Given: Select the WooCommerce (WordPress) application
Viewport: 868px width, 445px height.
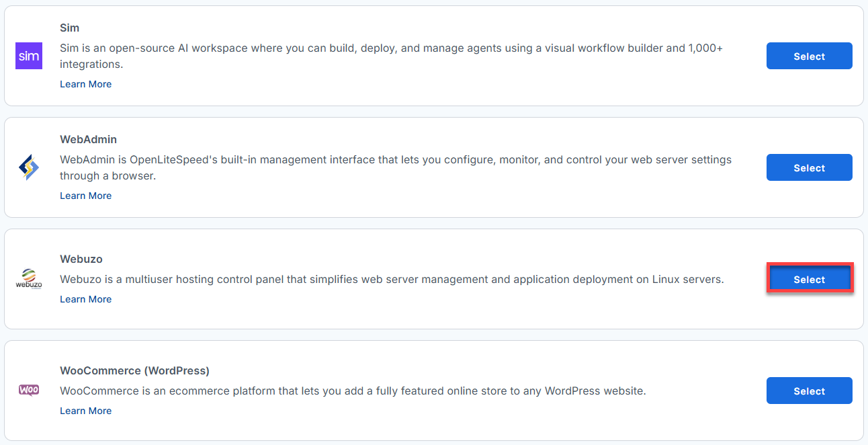Looking at the screenshot, I should tap(809, 391).
